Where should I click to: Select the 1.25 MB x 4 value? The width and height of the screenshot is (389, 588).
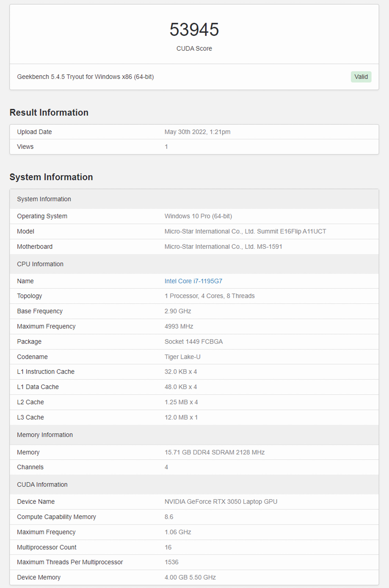[181, 402]
